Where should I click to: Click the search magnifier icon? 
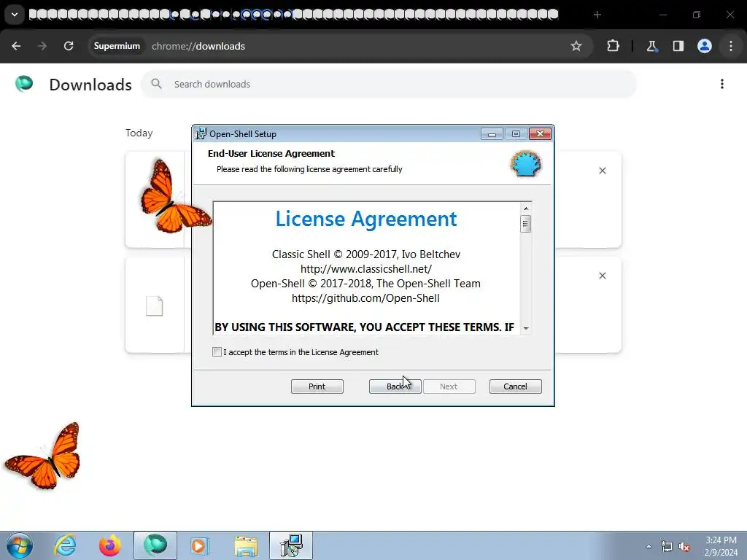tap(156, 84)
